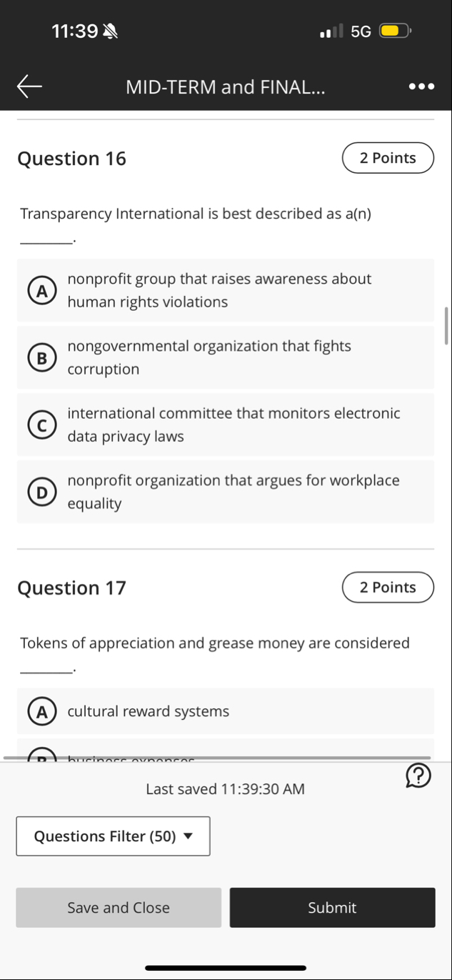Open the three-dot overflow menu
Viewport: 452px width, 980px height.
(421, 86)
